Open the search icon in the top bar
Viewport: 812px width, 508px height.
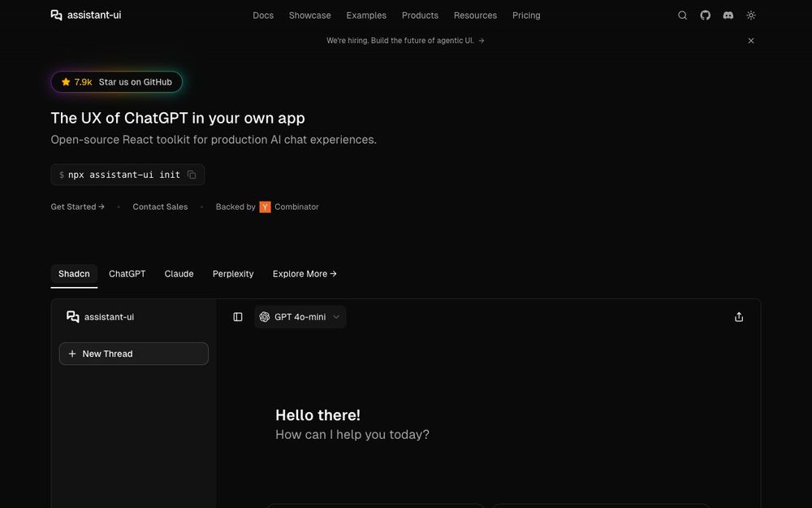click(x=683, y=15)
